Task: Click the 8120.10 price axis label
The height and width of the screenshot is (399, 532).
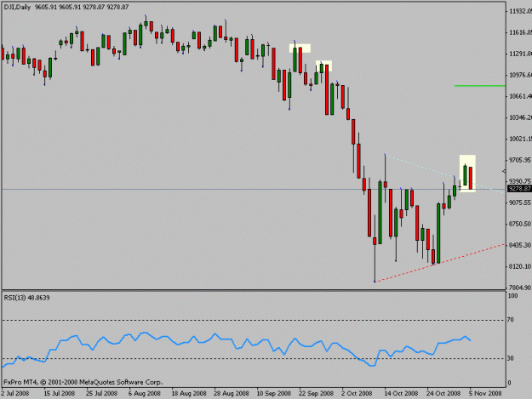Action: 520,266
